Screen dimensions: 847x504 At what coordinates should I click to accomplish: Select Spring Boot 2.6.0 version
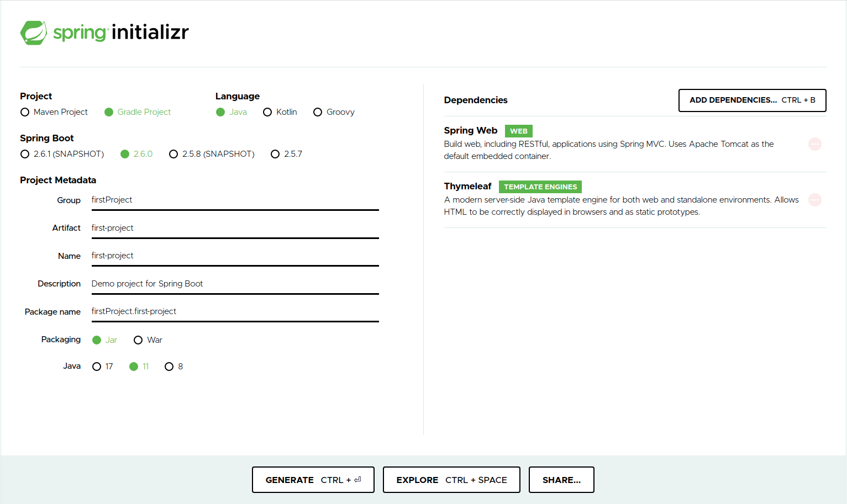coord(136,154)
